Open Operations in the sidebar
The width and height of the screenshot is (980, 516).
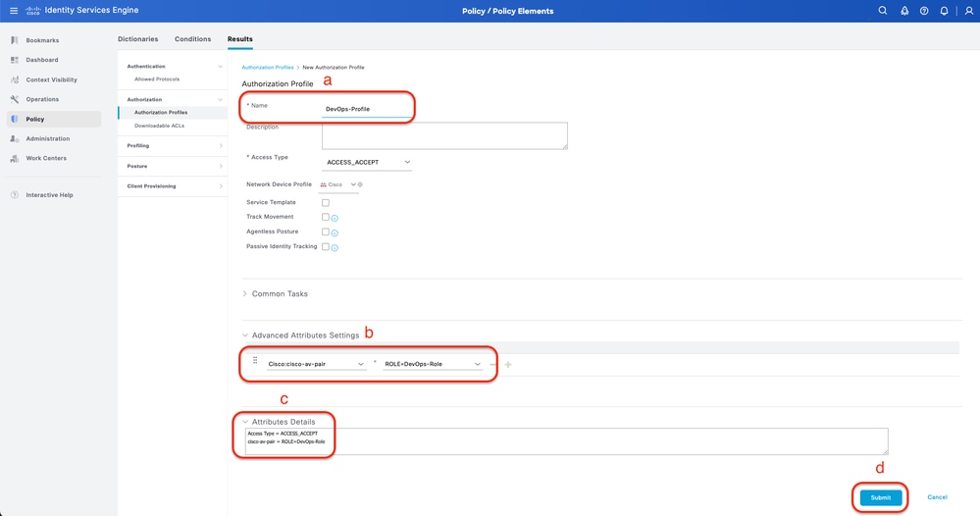[42, 99]
